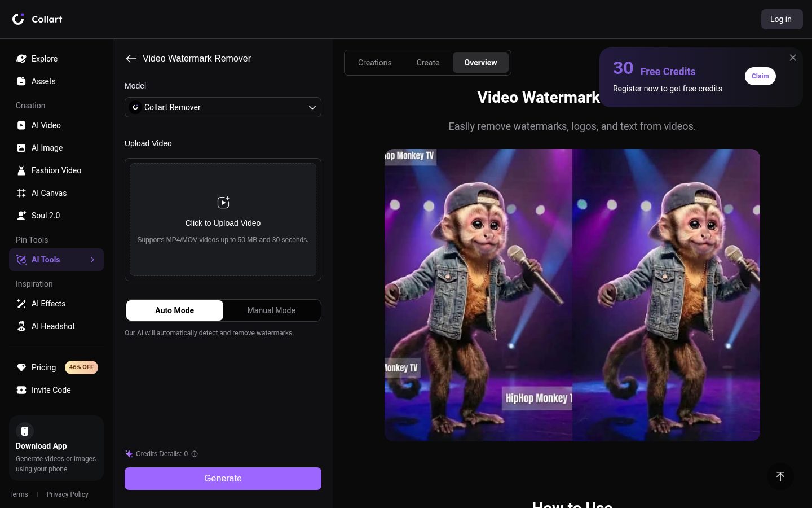The width and height of the screenshot is (812, 508).
Task: Click the clean monkey after image
Action: [x=666, y=295]
